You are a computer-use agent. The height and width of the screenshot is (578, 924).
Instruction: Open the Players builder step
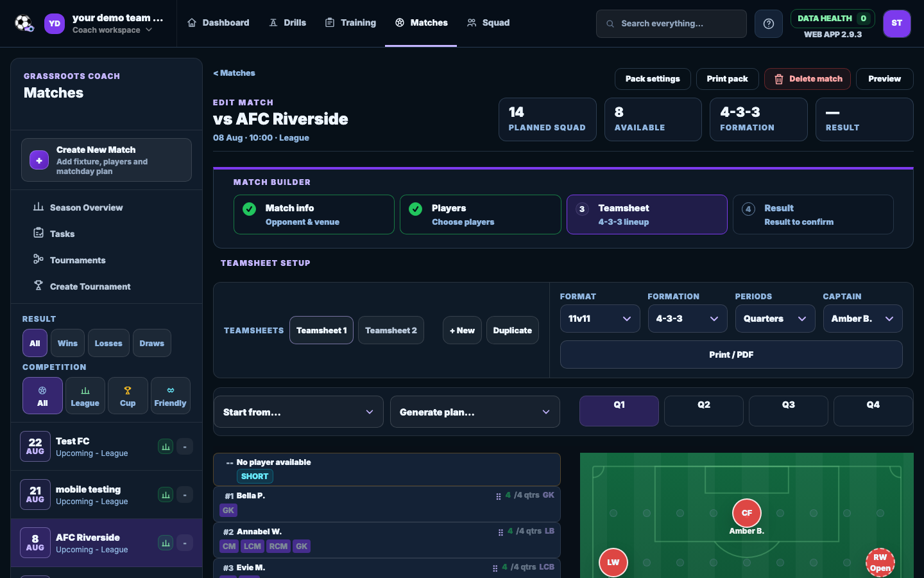481,215
